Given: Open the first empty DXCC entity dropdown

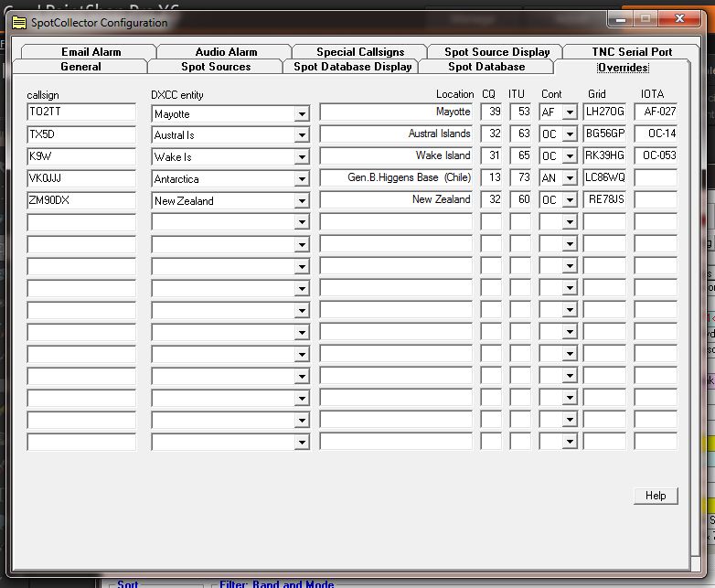Looking at the screenshot, I should (x=302, y=222).
